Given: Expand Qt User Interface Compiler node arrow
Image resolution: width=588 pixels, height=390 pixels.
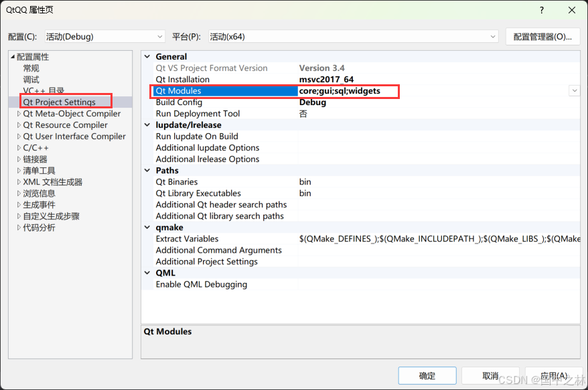Looking at the screenshot, I should pyautogui.click(x=19, y=136).
